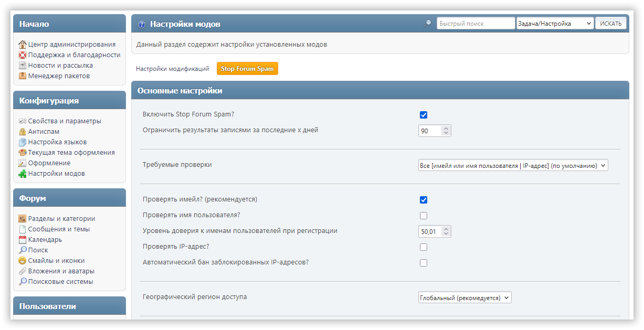Open the Требуемые проверки dropdown

pyautogui.click(x=513, y=165)
